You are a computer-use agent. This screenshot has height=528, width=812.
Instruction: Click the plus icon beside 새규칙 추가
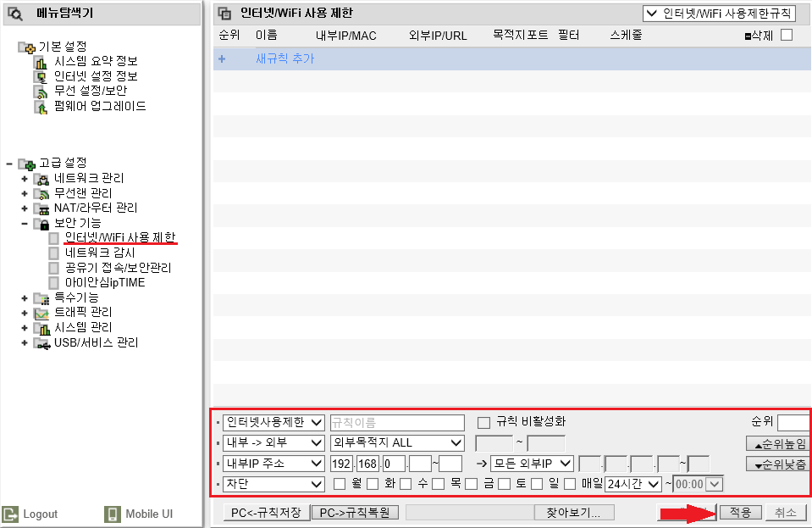pyautogui.click(x=222, y=59)
